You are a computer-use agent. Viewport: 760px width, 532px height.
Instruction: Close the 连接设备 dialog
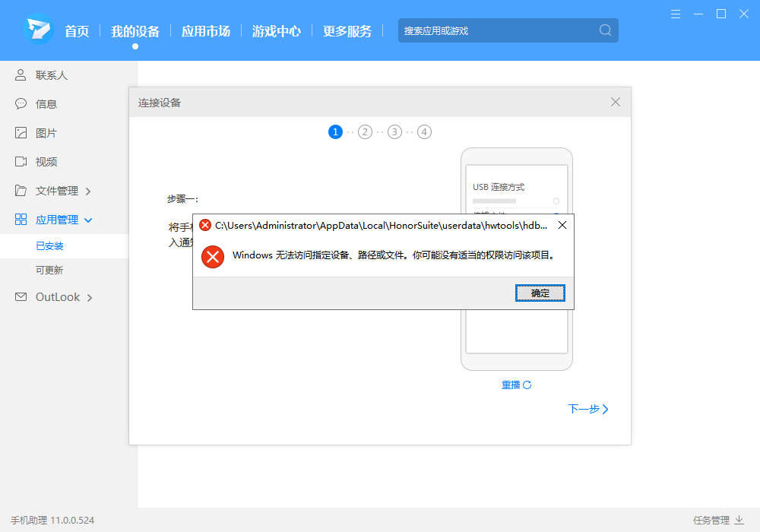pos(616,102)
